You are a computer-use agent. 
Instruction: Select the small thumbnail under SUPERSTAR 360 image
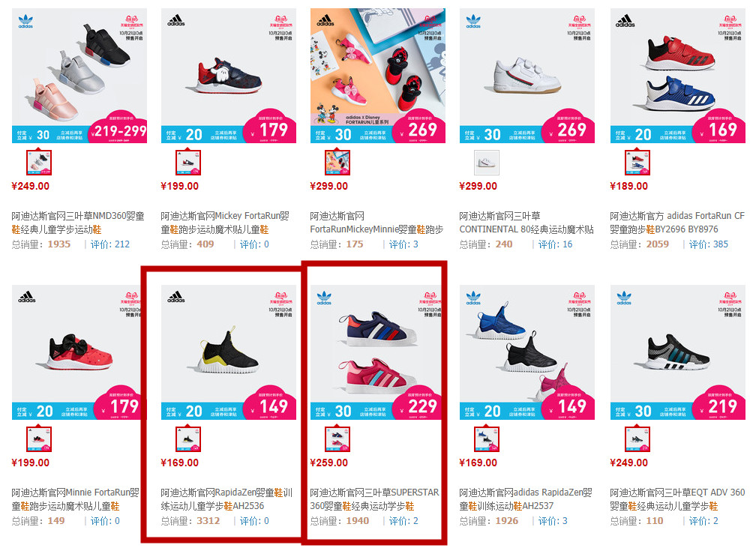(x=337, y=439)
